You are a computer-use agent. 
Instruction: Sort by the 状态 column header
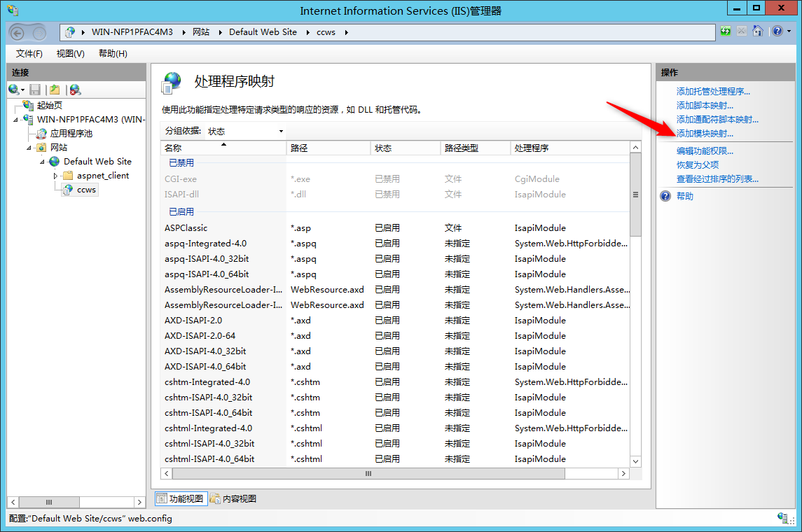pyautogui.click(x=405, y=148)
